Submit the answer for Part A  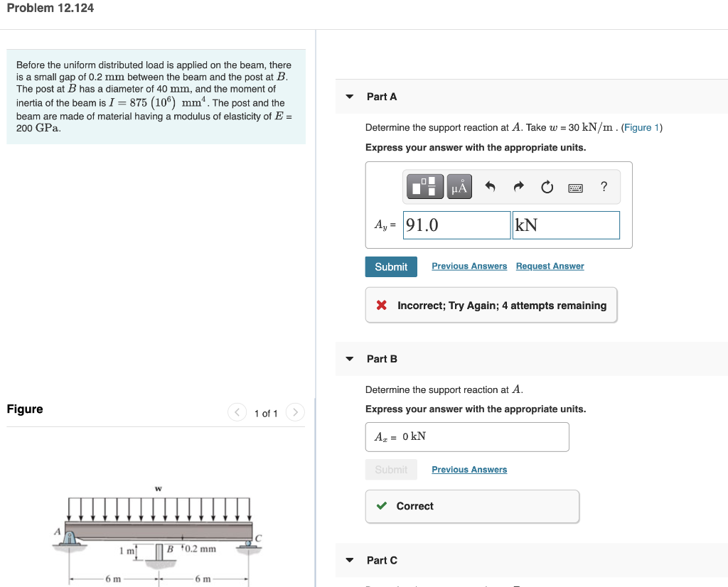pyautogui.click(x=390, y=266)
